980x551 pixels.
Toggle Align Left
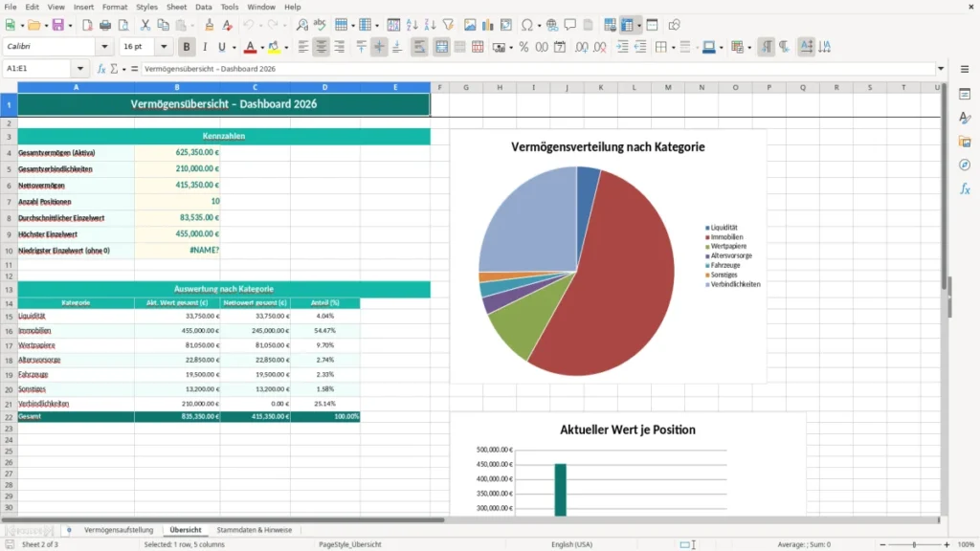click(x=303, y=47)
